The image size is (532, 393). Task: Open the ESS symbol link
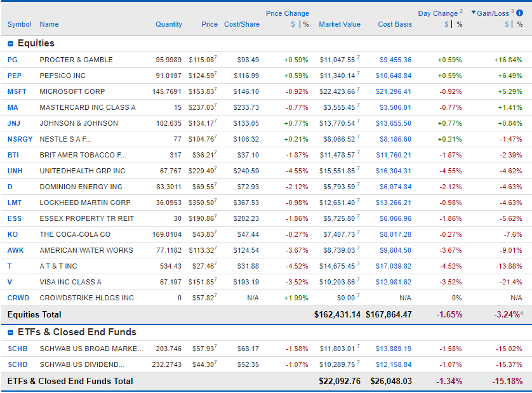[15, 218]
